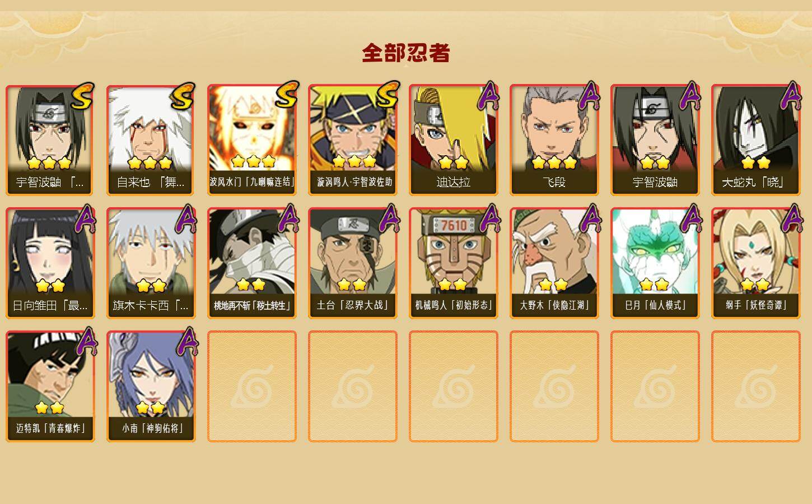Click the 飞段 ninja portrait
The height and width of the screenshot is (504, 812).
coord(554,140)
